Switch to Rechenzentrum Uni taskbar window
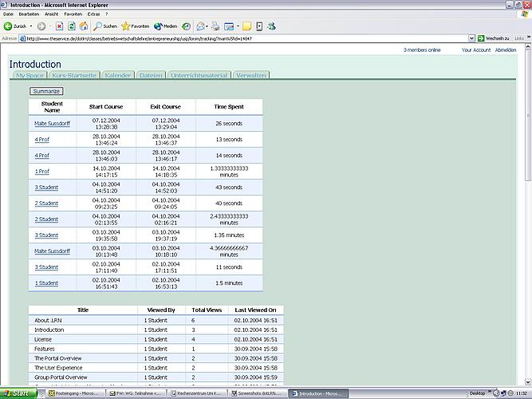The image size is (532, 399). (196, 393)
